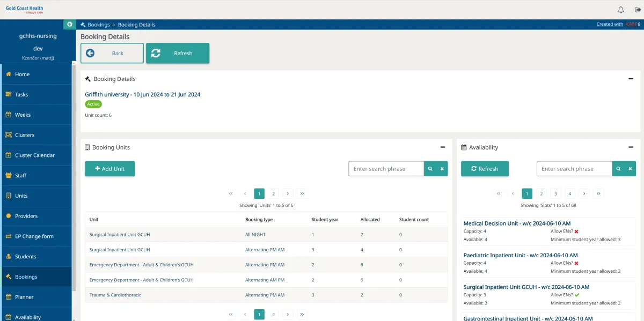Image resolution: width=644 pixels, height=321 pixels.
Task: Go to Units in the sidebar
Action: click(x=36, y=196)
